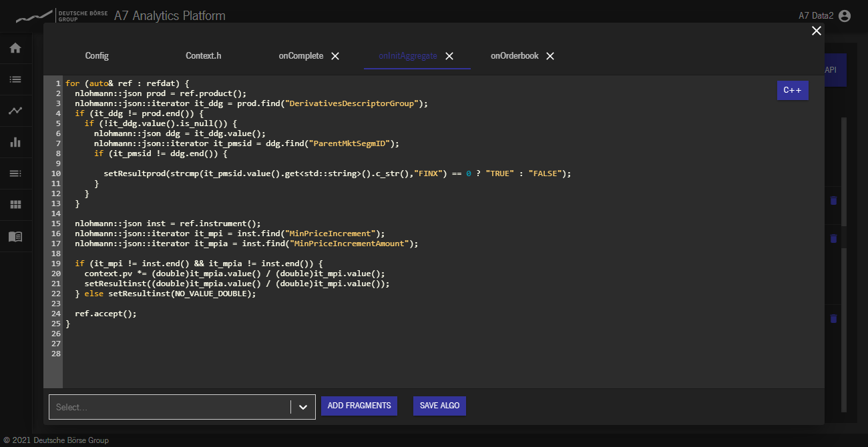
Task: Open the line chart sidebar icon
Action: pos(15,111)
